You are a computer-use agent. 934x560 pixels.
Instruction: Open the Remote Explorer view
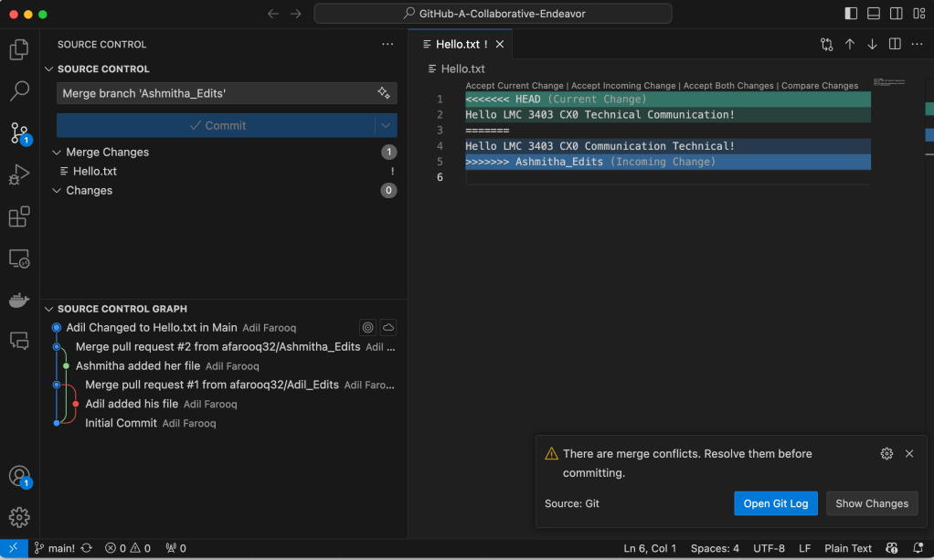19,259
